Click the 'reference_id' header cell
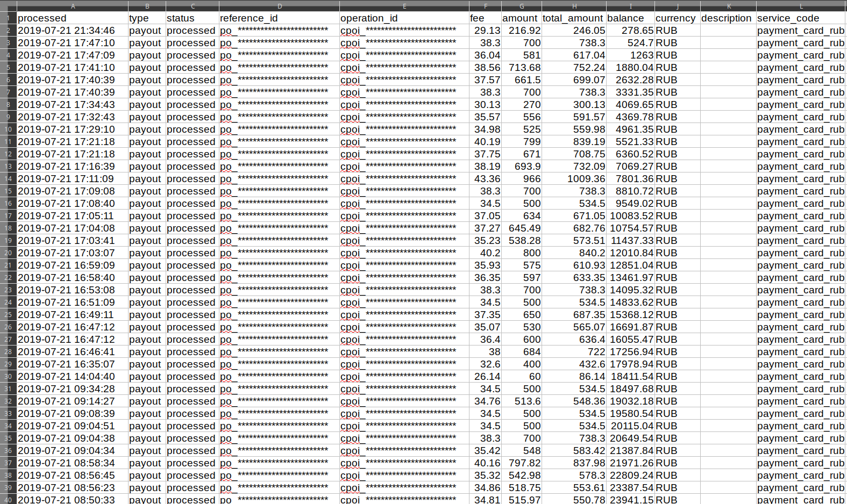 click(x=279, y=18)
